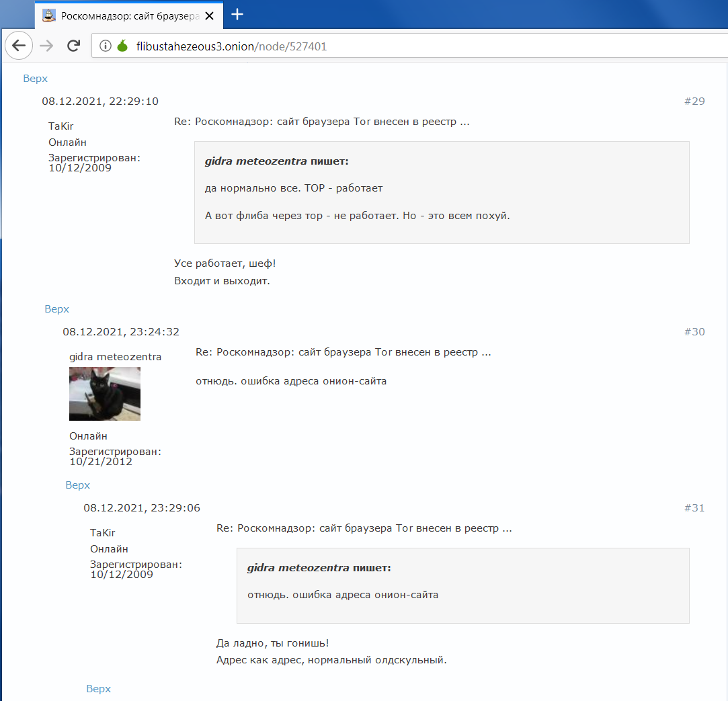
Task: Select the timestamp 08.12.2021, 22:29:10
Action: (x=100, y=101)
